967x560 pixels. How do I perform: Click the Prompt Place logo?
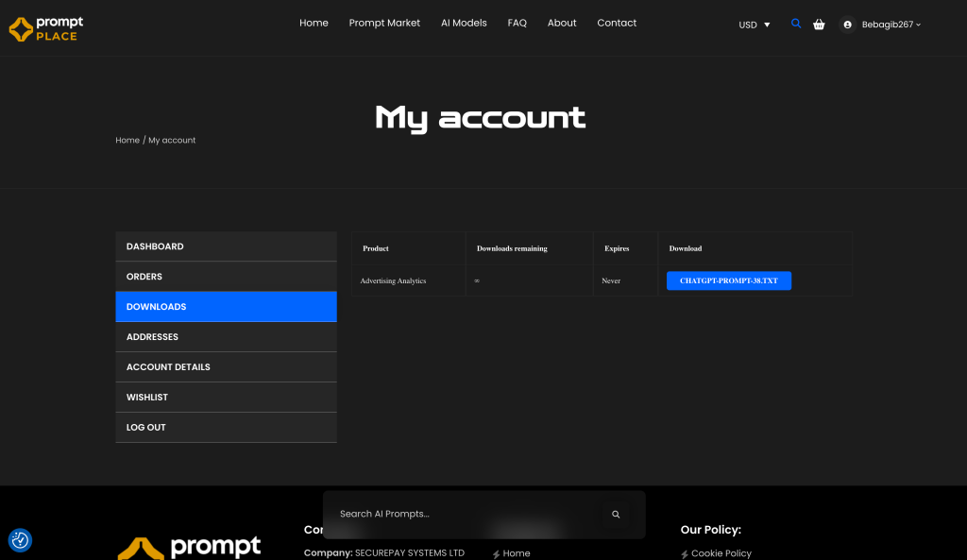46,28
